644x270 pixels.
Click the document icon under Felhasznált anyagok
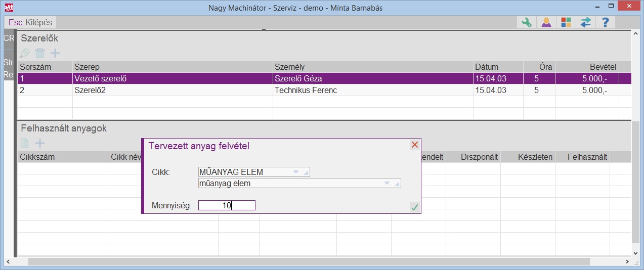point(25,144)
